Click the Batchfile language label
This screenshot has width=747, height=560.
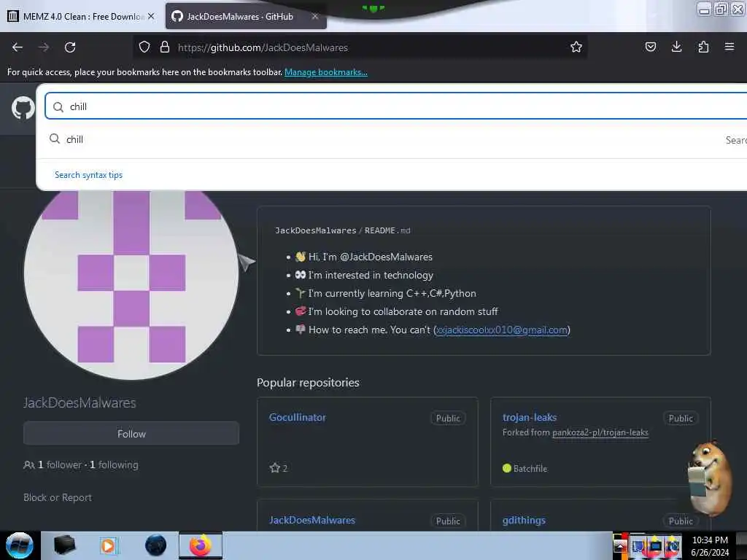[530, 469]
